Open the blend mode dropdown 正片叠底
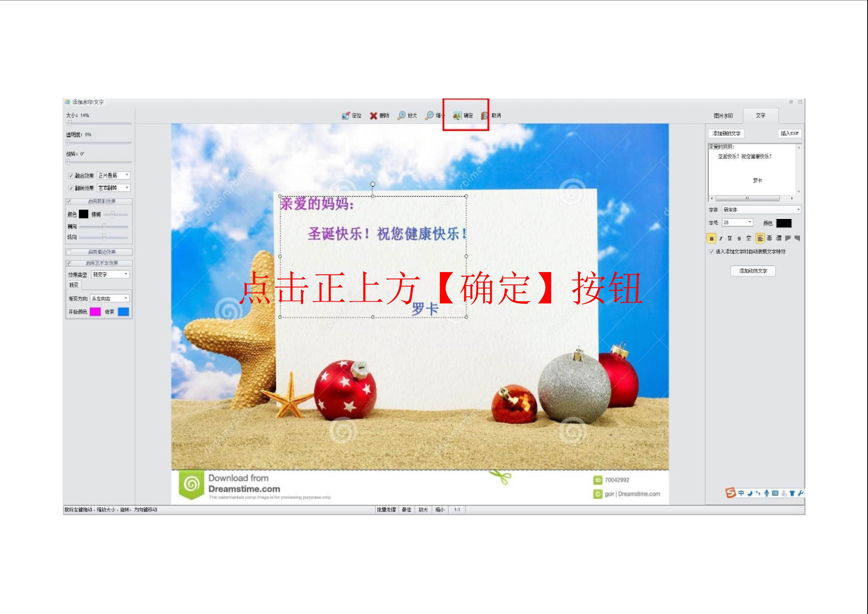 (114, 175)
